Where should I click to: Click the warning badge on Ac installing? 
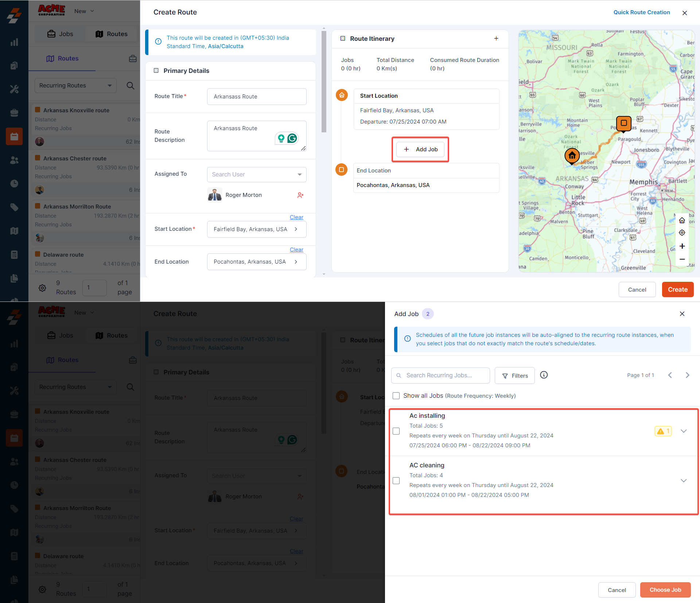(x=663, y=431)
